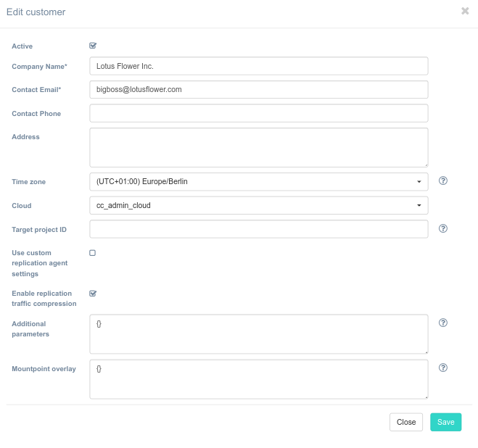This screenshot has height=448, width=478.
Task: Enable Use custom replication agent settings
Action: [93, 253]
